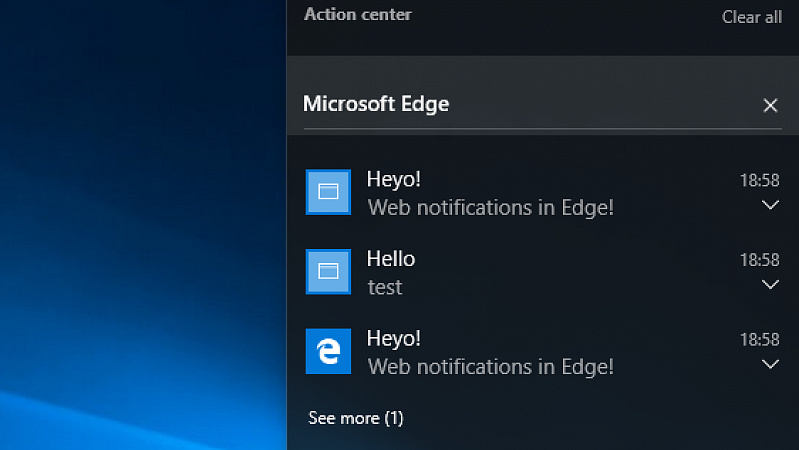This screenshot has height=450, width=799.
Task: Click the 18:58 timestamp on the top notification
Action: tap(760, 180)
